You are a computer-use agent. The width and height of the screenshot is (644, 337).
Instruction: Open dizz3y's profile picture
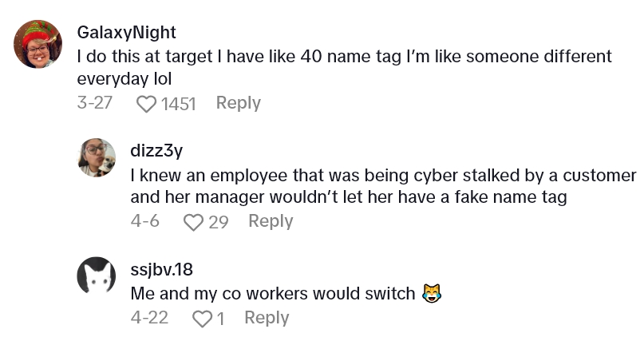pyautogui.click(x=97, y=157)
